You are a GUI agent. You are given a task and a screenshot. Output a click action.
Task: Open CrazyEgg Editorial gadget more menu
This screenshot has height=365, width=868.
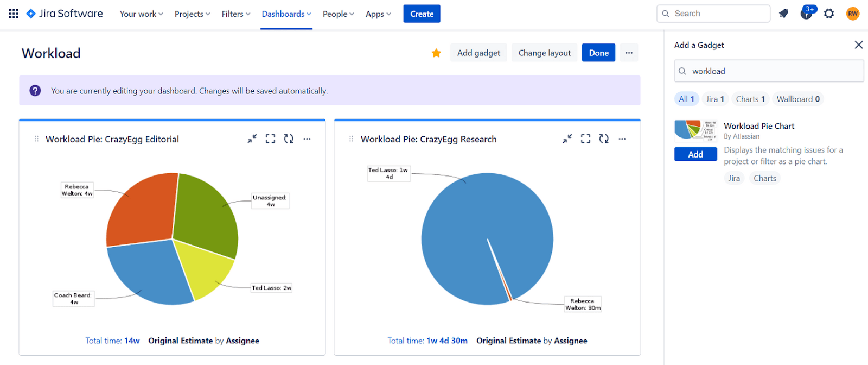tap(307, 139)
